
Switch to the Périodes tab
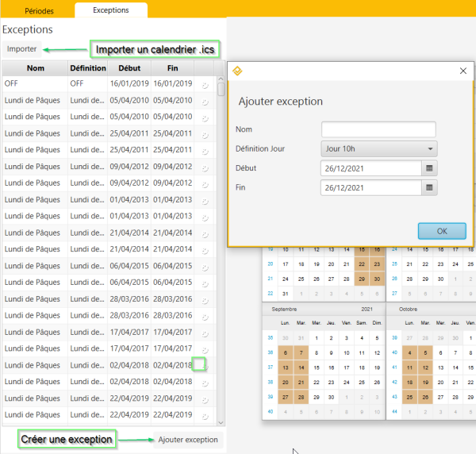point(40,10)
